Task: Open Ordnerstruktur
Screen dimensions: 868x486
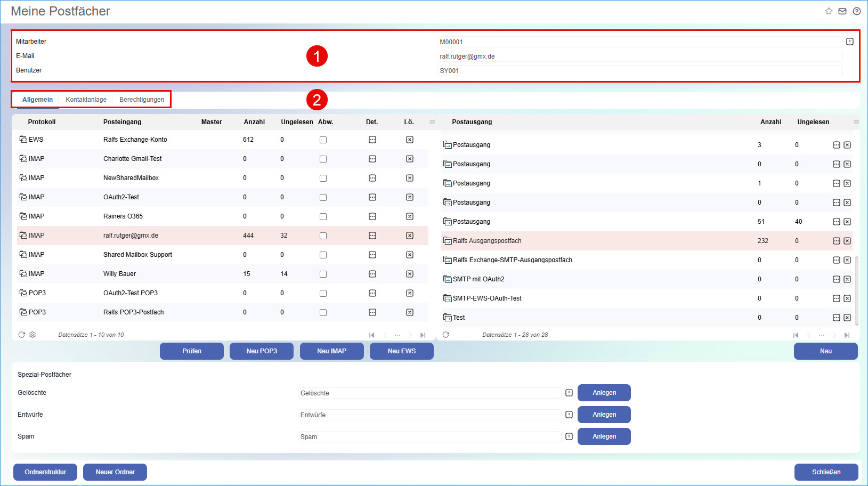Action: (x=45, y=472)
